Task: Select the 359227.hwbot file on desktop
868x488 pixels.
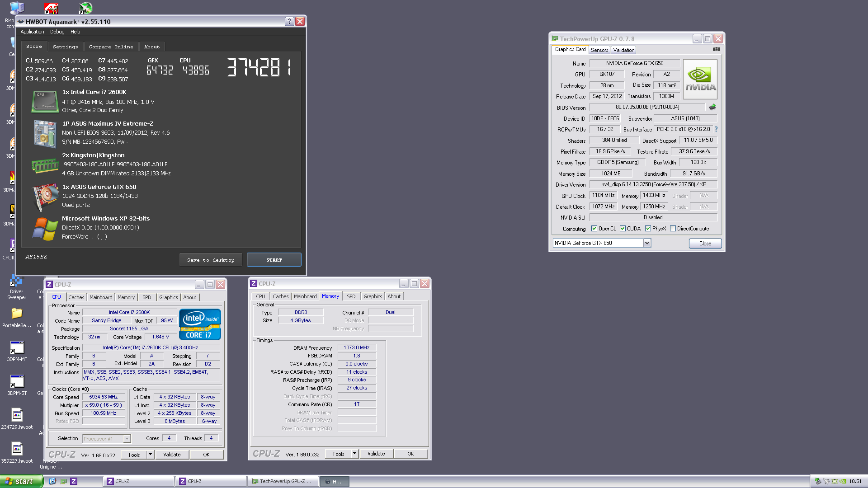Action: click(x=17, y=453)
